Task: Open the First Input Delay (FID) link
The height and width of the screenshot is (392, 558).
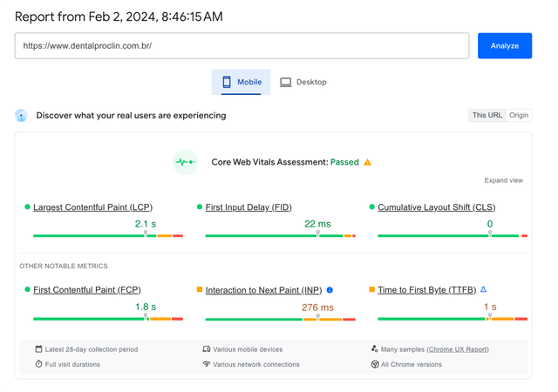Action: (248, 207)
